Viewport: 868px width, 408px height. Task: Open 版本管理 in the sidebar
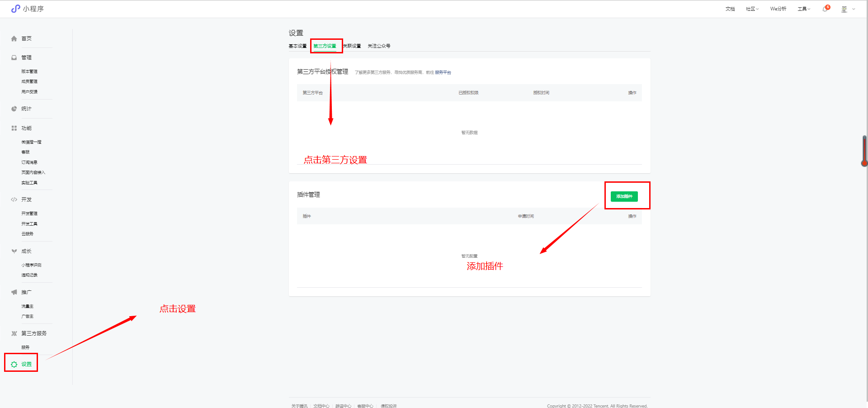click(x=29, y=71)
